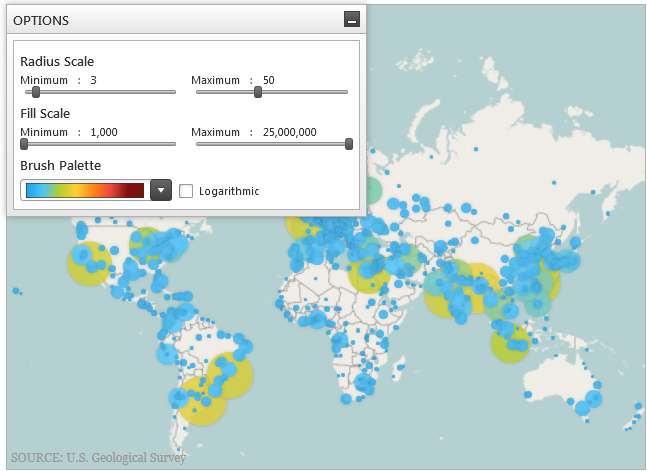Click middle of Fill Scale Minimum track
This screenshot has width=647, height=471.
tap(100, 144)
